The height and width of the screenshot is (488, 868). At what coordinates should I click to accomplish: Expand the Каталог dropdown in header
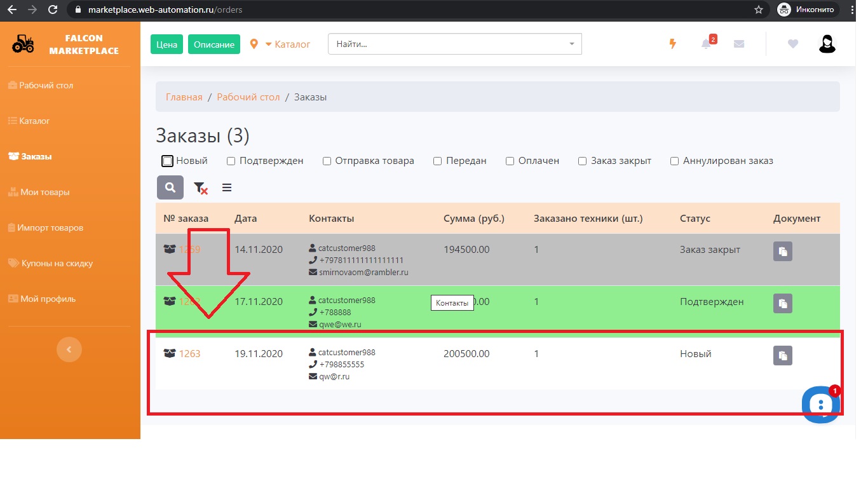click(x=287, y=44)
